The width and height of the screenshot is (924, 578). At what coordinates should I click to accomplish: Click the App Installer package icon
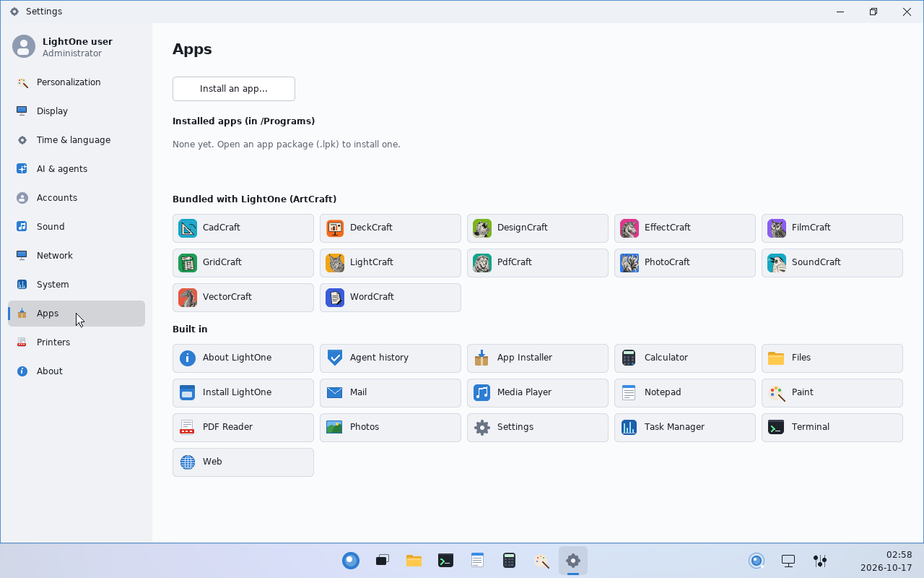point(482,358)
